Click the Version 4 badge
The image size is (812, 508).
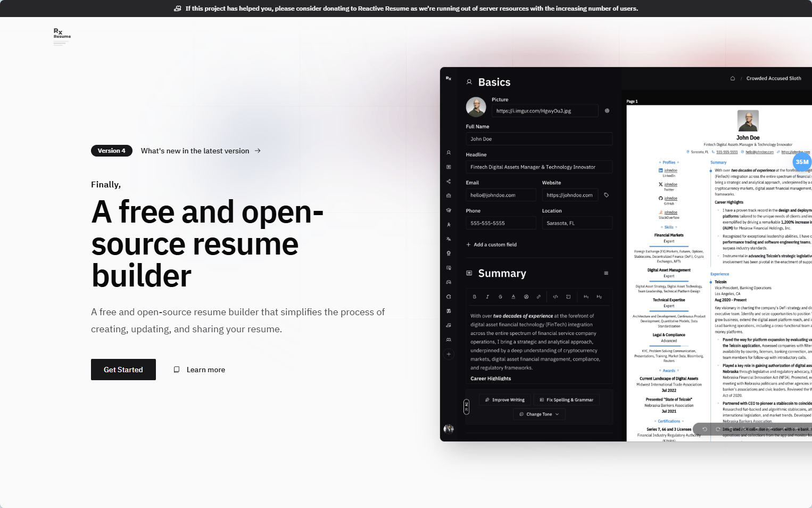point(111,151)
